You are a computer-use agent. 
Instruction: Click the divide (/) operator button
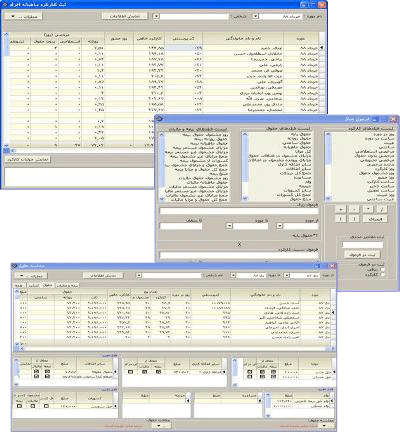click(382, 209)
